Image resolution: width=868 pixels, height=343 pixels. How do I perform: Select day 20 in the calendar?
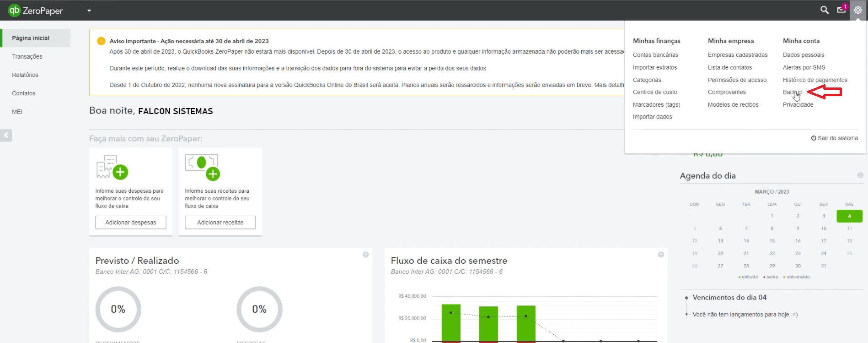[x=720, y=253]
